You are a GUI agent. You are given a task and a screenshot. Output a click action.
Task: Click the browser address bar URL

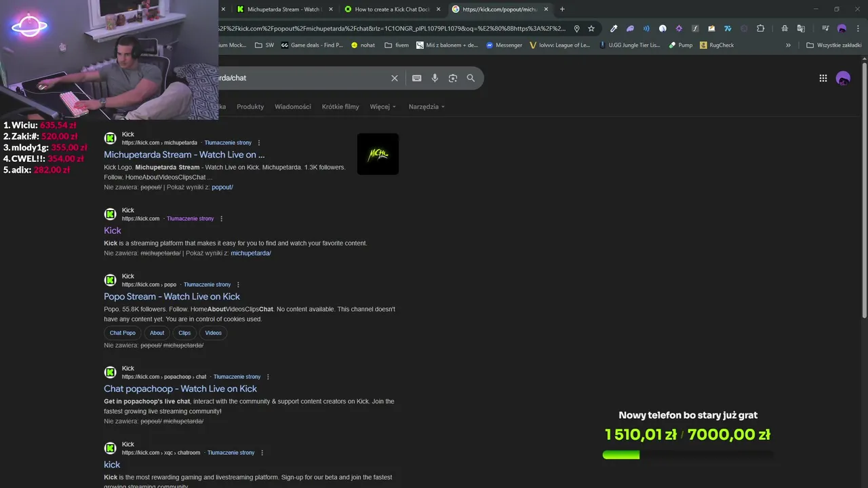[x=392, y=28]
